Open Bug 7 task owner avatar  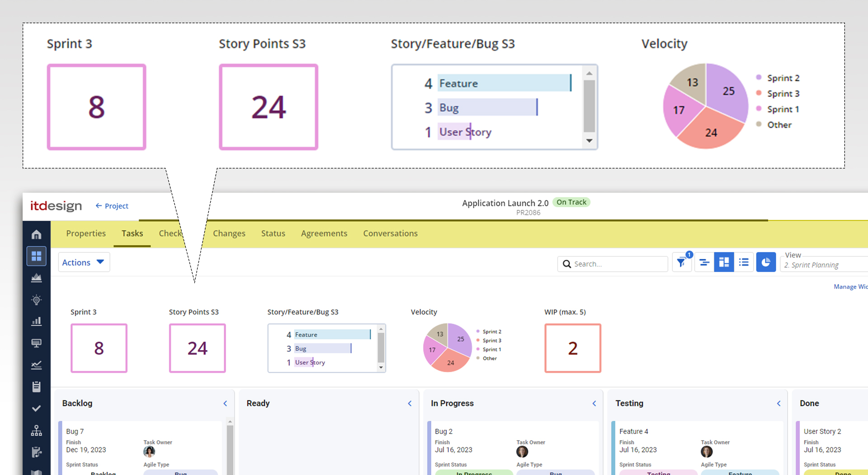coord(149,451)
